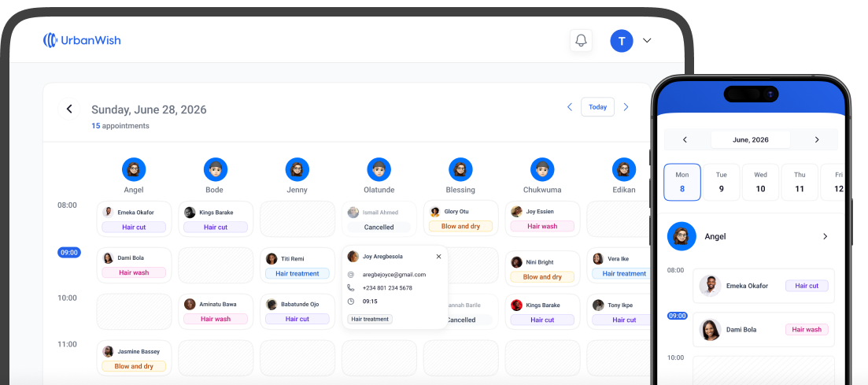868x385 pixels.
Task: Jump to Today
Action: pos(597,107)
